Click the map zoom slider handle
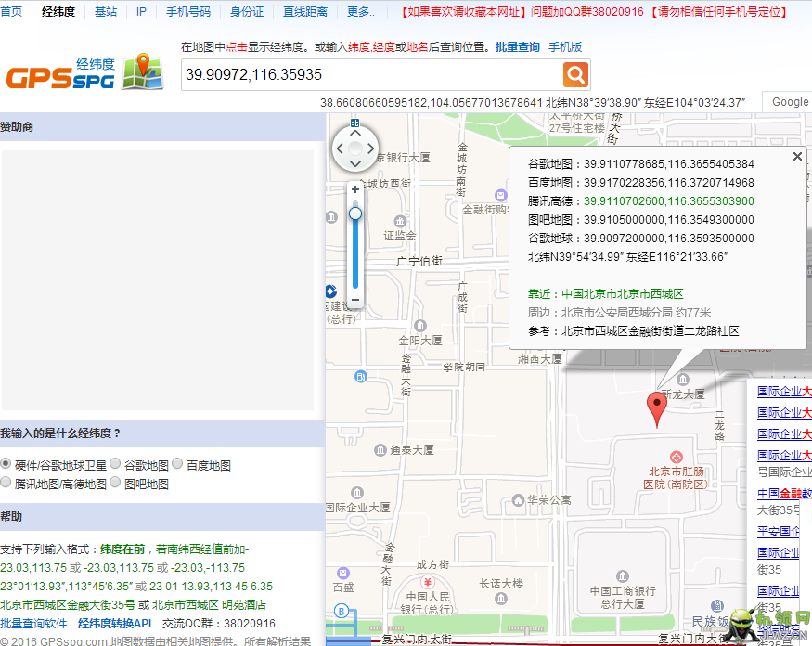The height and width of the screenshot is (646, 812). pos(355,213)
